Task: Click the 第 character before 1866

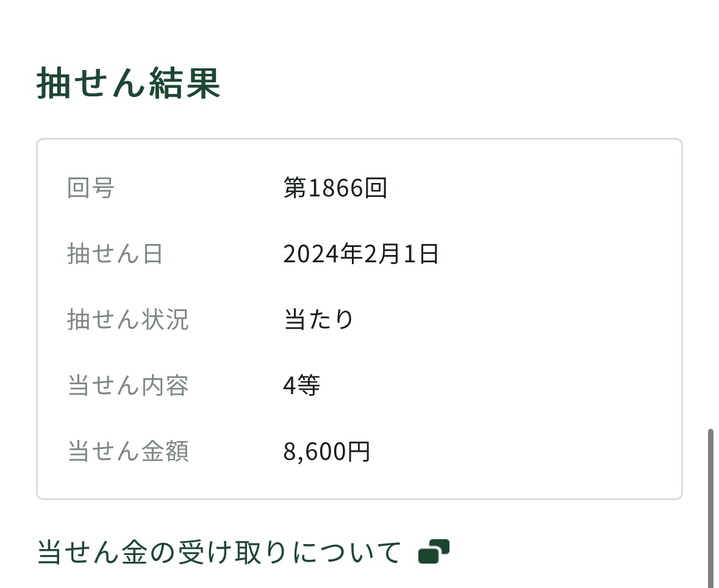Action: coord(295,188)
